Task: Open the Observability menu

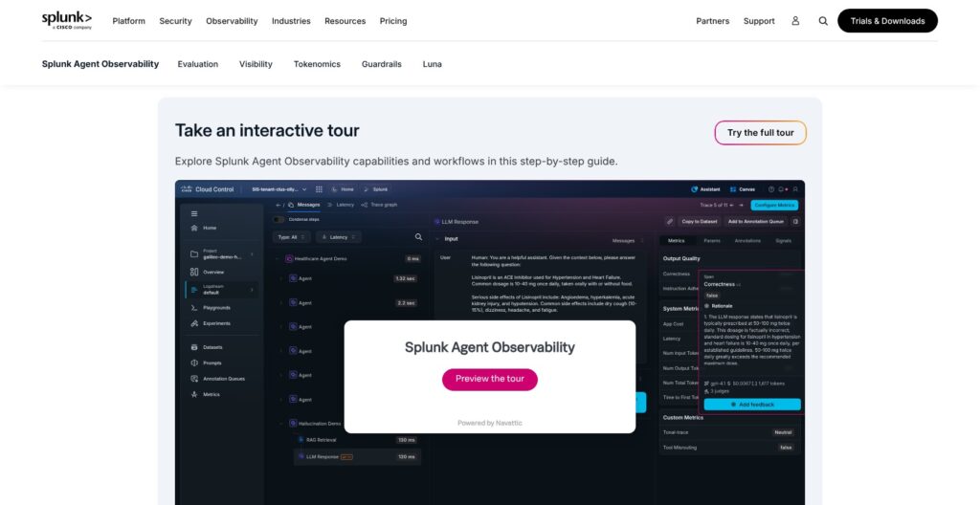Action: 232,21
